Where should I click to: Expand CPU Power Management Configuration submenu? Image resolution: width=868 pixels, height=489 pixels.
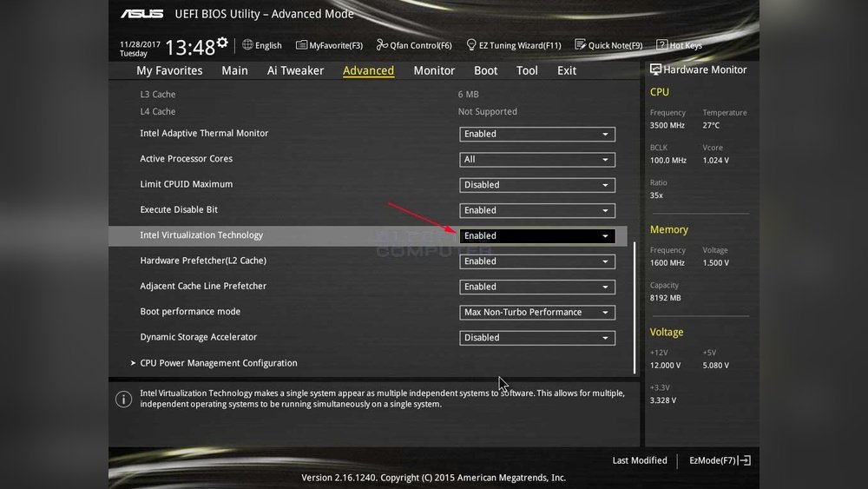point(218,363)
